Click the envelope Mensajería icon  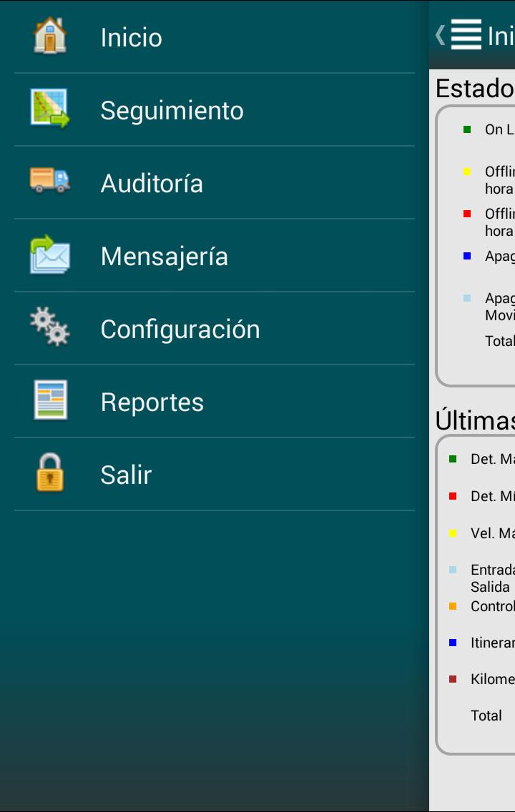pos(50,254)
